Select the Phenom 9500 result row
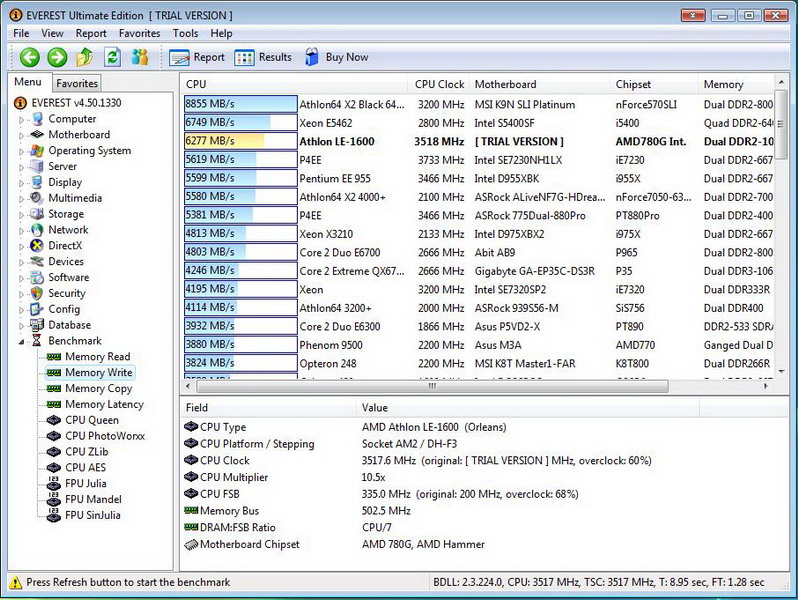The height and width of the screenshot is (600, 798). coord(478,345)
